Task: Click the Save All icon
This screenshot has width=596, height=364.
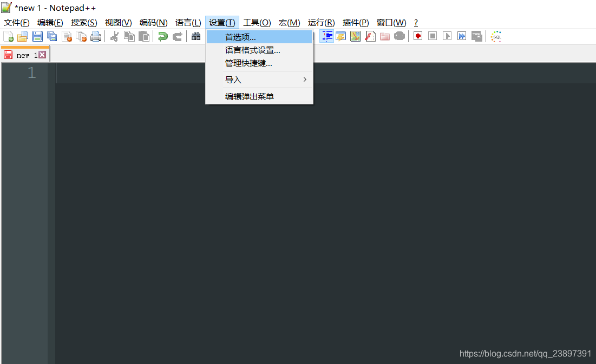Action: tap(52, 36)
